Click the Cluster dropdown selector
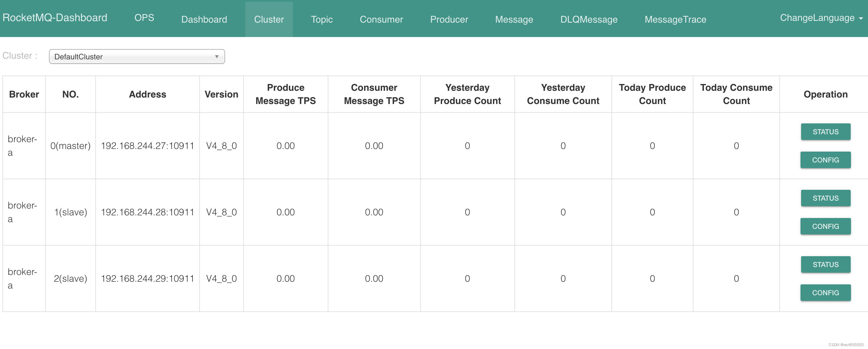Image resolution: width=868 pixels, height=349 pixels. [136, 56]
